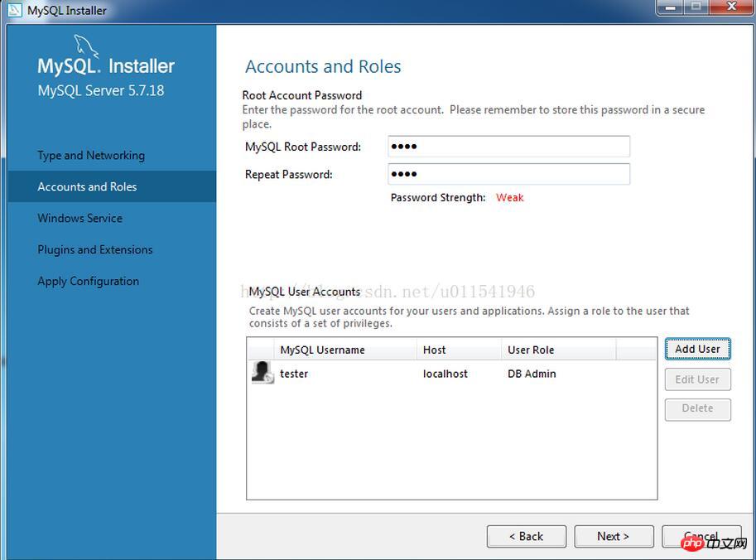Viewport: 756px width, 560px height.
Task: Minimize the MySQL Installer window
Action: click(x=670, y=7)
